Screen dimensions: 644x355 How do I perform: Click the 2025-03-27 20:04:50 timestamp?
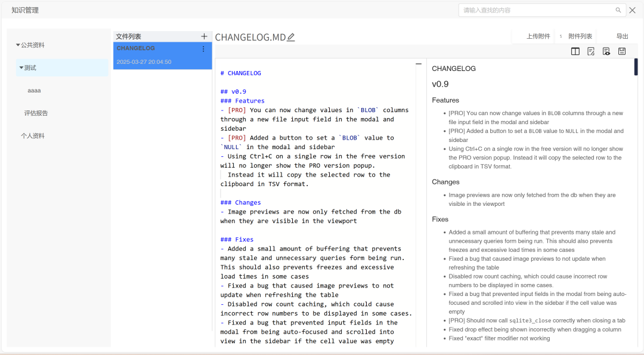coord(144,62)
